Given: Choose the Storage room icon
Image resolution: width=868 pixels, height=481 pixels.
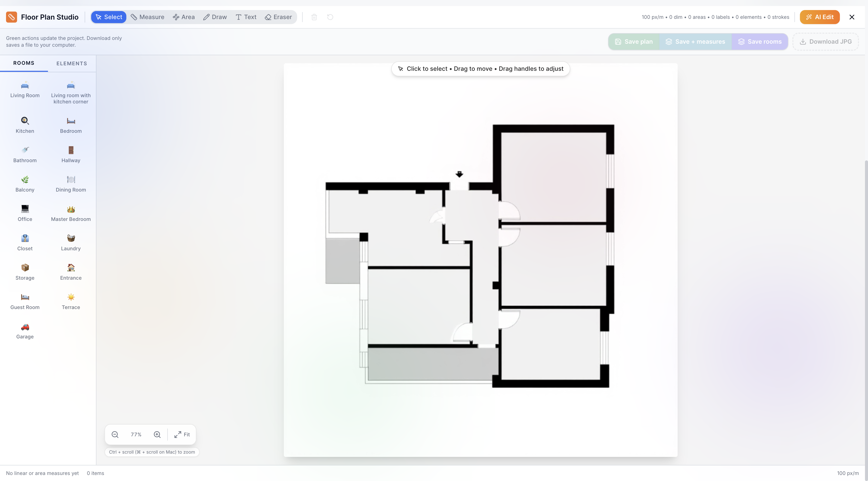Looking at the screenshot, I should (25, 272).
